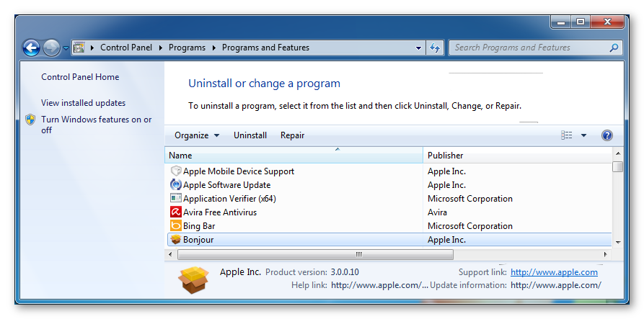Click the Apple Software Update icon
644x319 pixels.
click(176, 185)
